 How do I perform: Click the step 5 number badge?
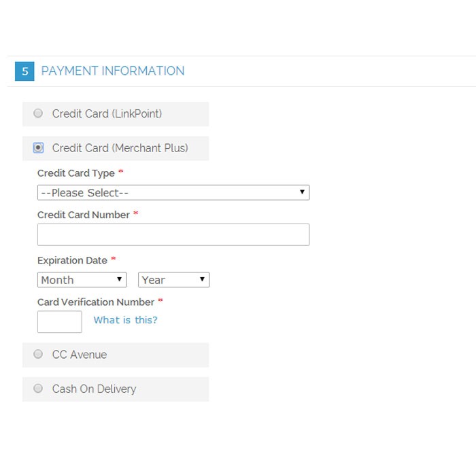click(24, 71)
